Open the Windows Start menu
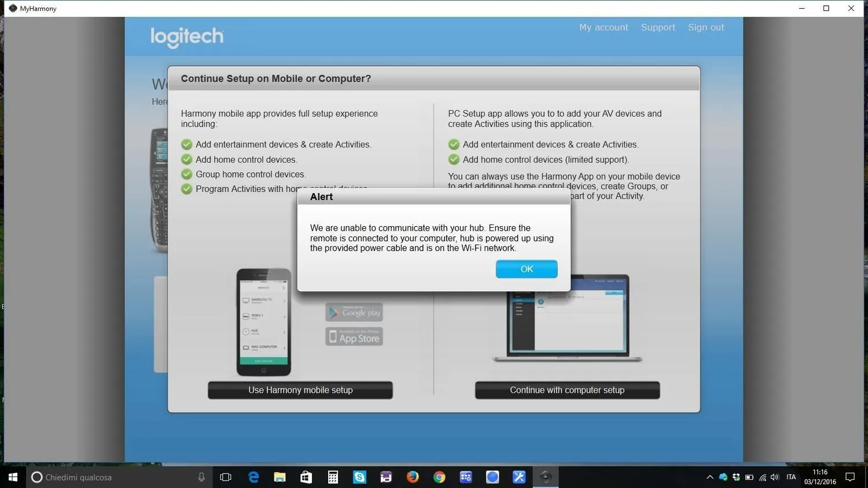Viewport: 868px width, 488px height. (x=13, y=477)
